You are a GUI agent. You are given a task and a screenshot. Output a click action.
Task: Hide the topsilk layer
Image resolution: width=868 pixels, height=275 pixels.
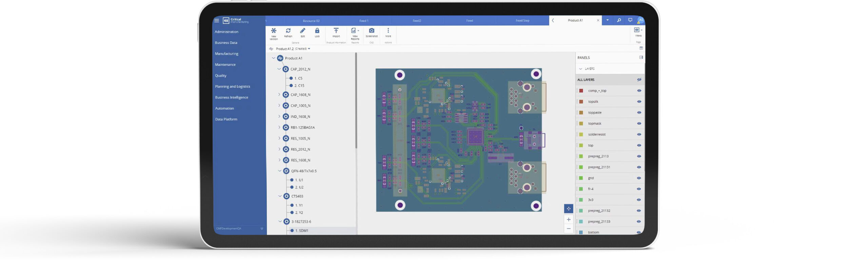click(639, 102)
